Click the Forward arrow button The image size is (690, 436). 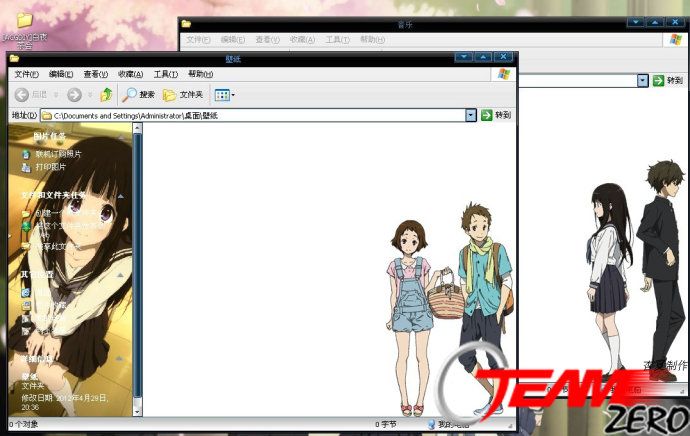click(x=74, y=95)
